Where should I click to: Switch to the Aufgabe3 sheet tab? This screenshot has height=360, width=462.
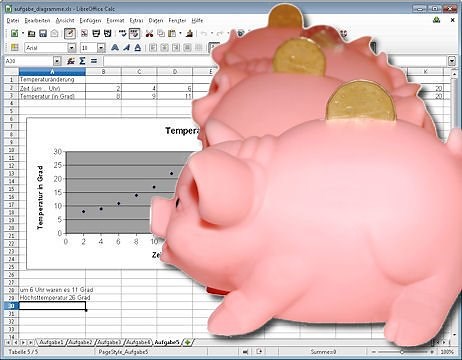point(109,342)
